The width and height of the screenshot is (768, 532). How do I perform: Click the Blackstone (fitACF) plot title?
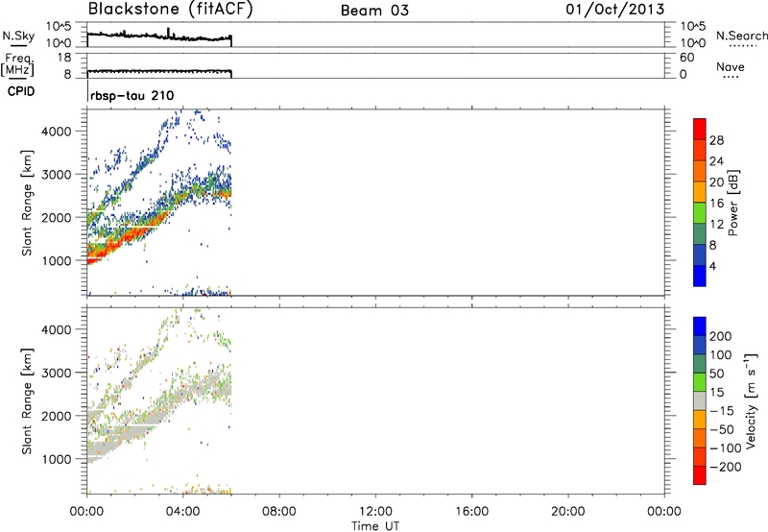point(171,9)
